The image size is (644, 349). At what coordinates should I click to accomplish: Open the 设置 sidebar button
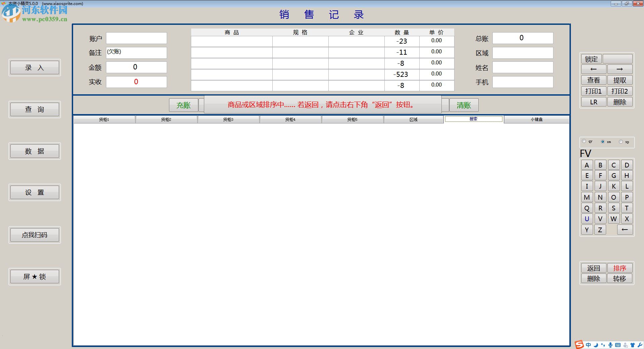(x=35, y=192)
